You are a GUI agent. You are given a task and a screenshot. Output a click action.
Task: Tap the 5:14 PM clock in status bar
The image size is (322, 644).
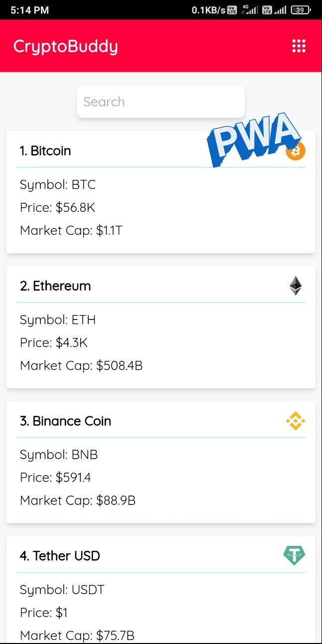(29, 10)
